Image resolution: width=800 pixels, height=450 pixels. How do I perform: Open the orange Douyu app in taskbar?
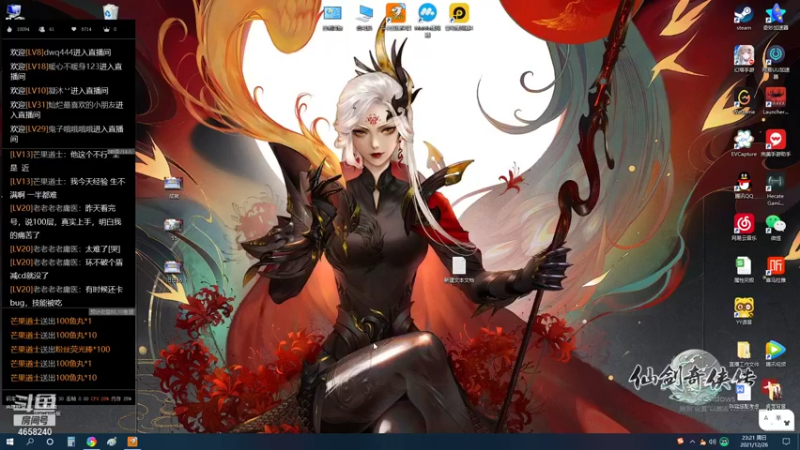tap(132, 442)
